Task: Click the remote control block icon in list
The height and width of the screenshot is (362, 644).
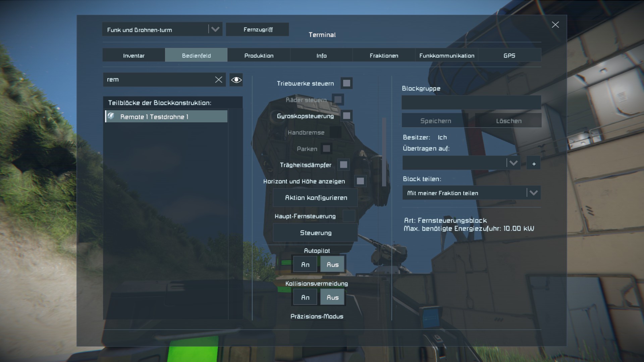Action: pyautogui.click(x=111, y=116)
